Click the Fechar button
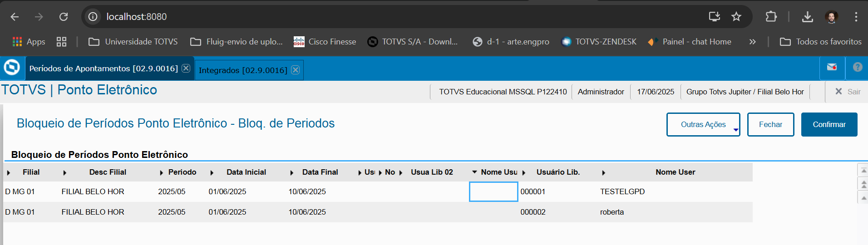 click(770, 124)
